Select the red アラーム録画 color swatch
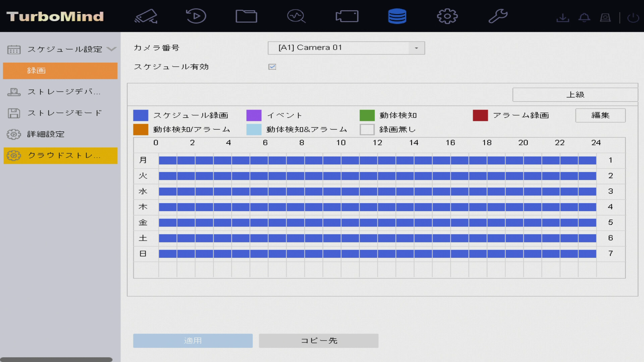Image resolution: width=644 pixels, height=362 pixels. pyautogui.click(x=480, y=115)
